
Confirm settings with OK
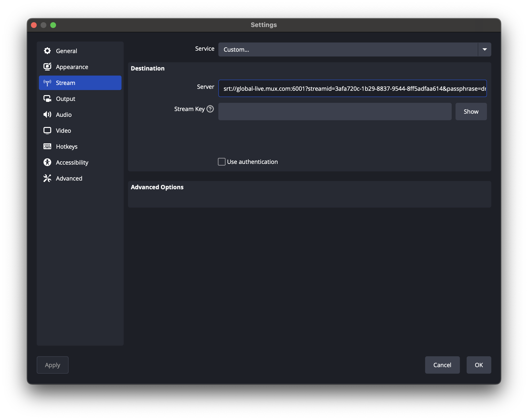478,365
